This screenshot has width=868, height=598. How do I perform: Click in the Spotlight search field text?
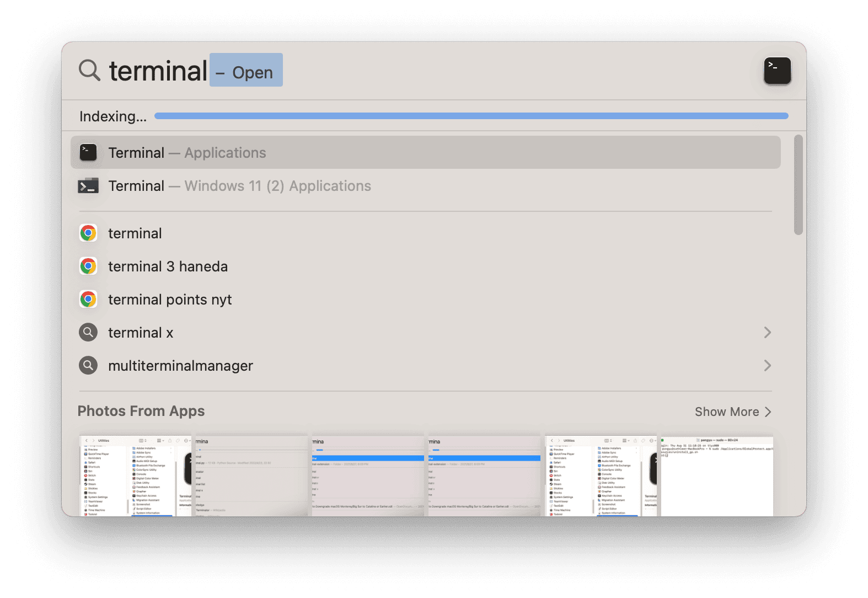point(158,71)
